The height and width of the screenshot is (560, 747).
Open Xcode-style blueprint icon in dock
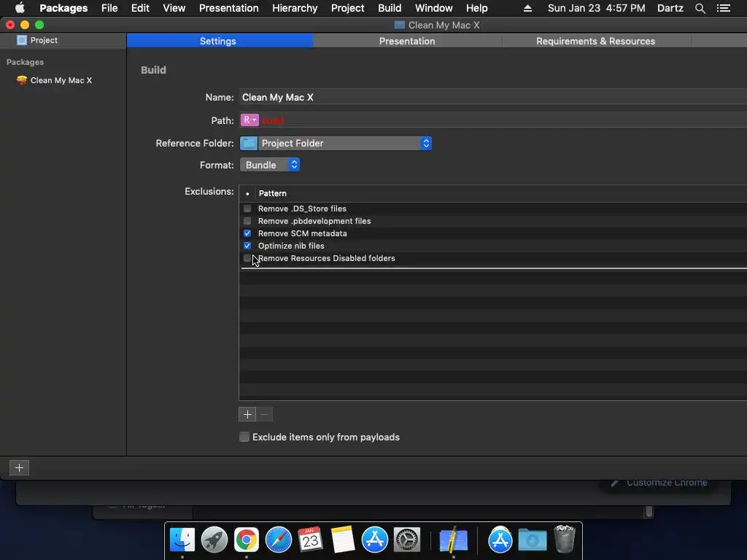point(453,540)
